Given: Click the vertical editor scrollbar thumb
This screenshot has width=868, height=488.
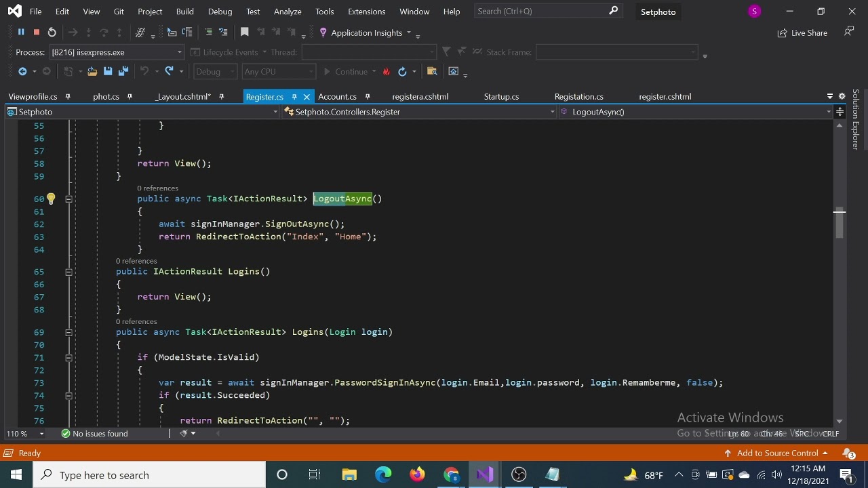Looking at the screenshot, I should pos(840,224).
